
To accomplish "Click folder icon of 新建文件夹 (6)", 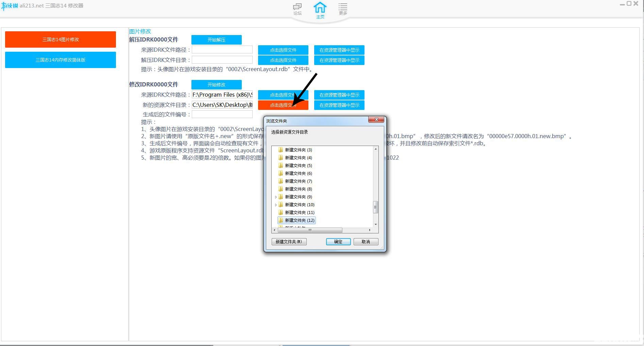I will [x=281, y=173].
